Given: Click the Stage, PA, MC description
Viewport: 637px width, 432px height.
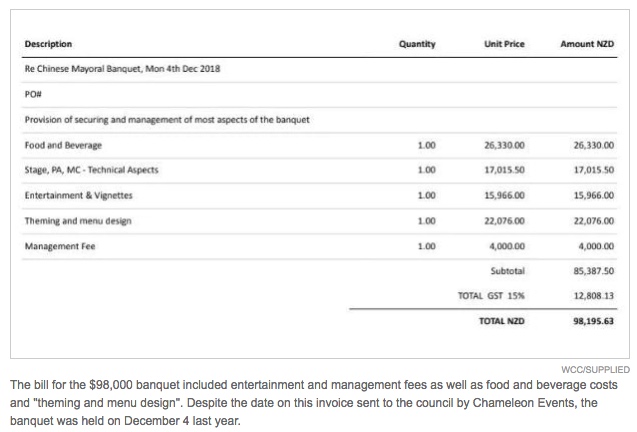Looking at the screenshot, I should [91, 170].
